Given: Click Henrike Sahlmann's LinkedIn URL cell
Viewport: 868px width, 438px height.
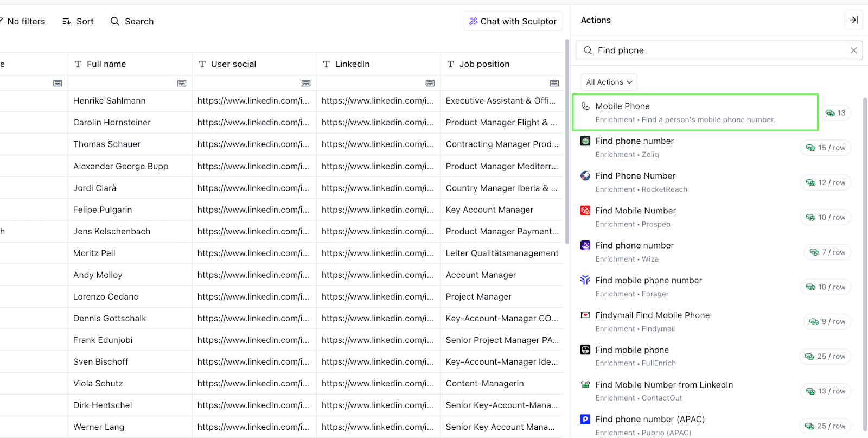Looking at the screenshot, I should [378, 101].
